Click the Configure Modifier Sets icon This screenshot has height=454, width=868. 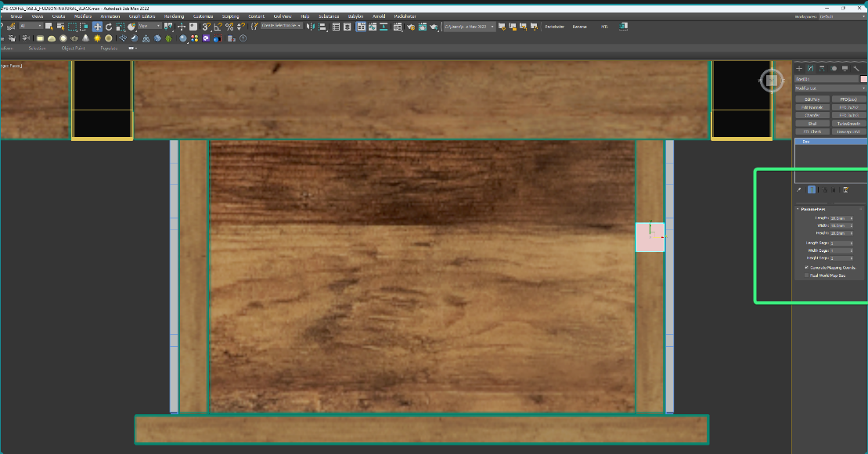tap(846, 189)
